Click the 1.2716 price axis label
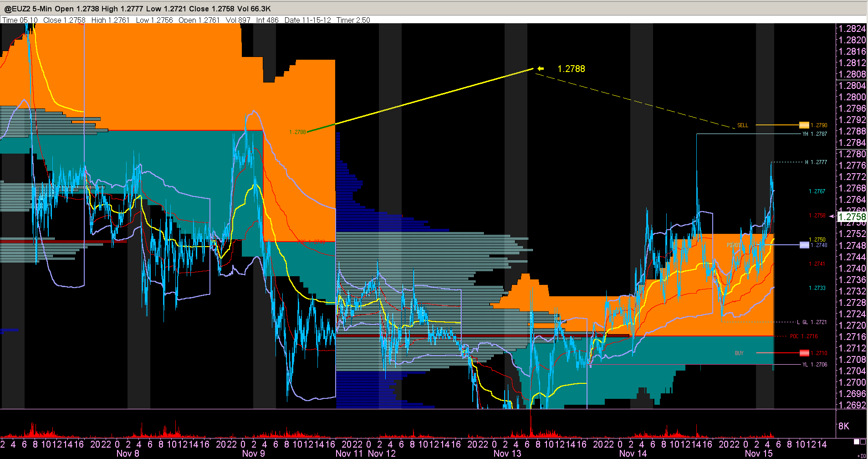Viewport: 868px width, 459px height. [853, 337]
